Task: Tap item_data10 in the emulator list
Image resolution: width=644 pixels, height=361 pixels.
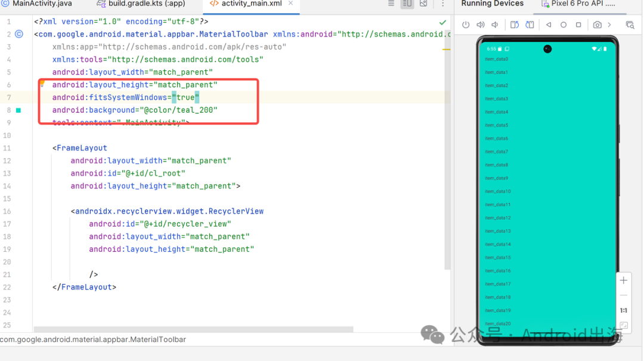Action: coord(497,192)
